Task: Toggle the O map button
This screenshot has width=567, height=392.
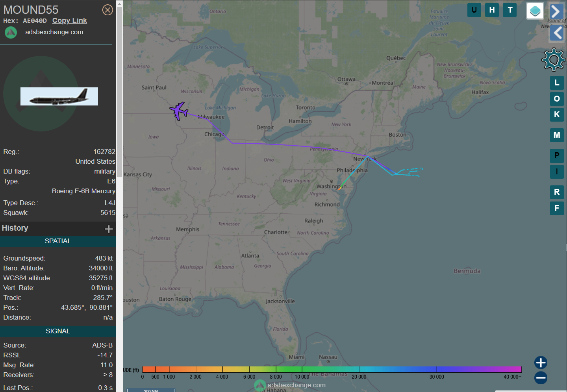Action: (x=557, y=99)
